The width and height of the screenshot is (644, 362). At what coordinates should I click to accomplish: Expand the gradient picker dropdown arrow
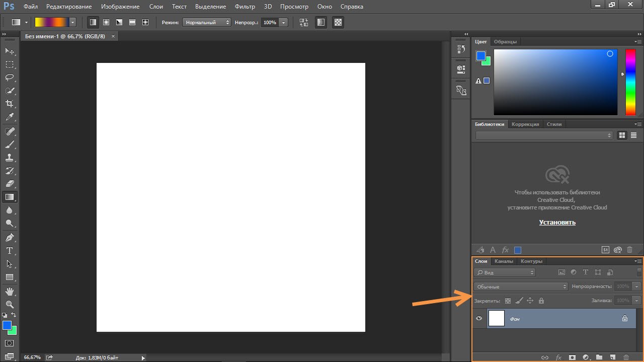[73, 22]
